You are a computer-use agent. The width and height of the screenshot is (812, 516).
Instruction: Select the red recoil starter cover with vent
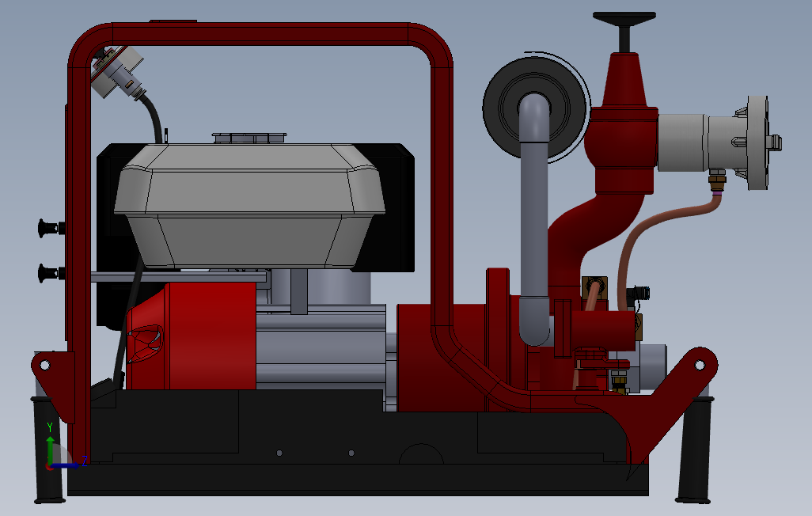[x=192, y=336]
